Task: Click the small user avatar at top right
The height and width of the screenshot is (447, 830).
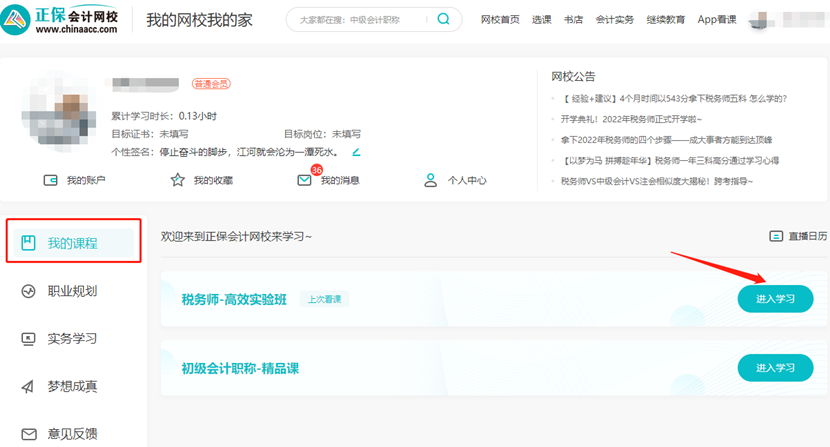Action: (759, 20)
